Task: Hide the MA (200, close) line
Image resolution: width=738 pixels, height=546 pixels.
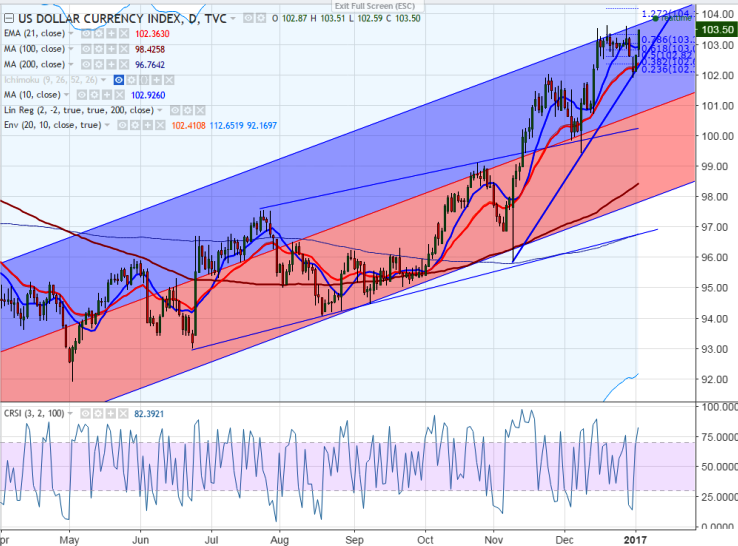Action: click(86, 64)
